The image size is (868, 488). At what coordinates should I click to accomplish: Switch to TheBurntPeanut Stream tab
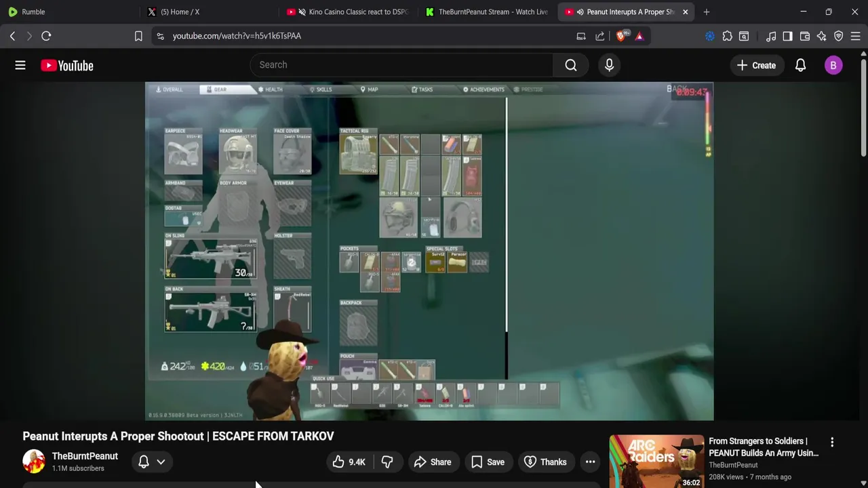tap(488, 12)
